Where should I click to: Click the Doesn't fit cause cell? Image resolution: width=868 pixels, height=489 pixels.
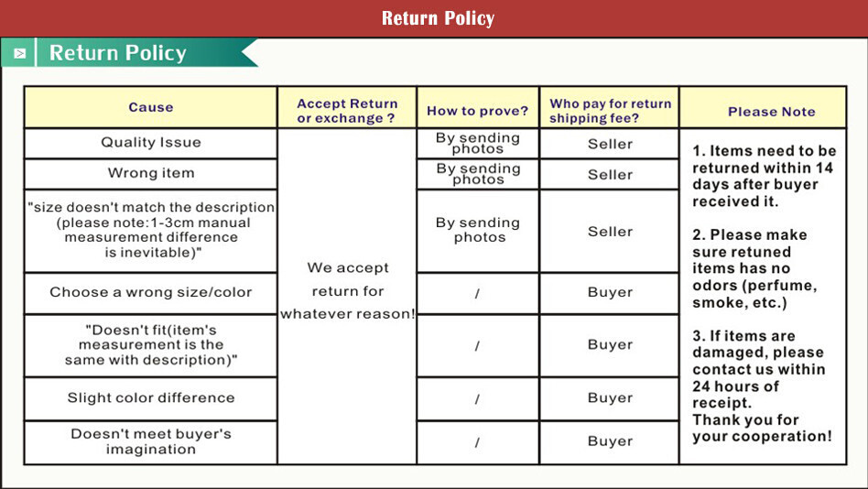click(x=151, y=345)
